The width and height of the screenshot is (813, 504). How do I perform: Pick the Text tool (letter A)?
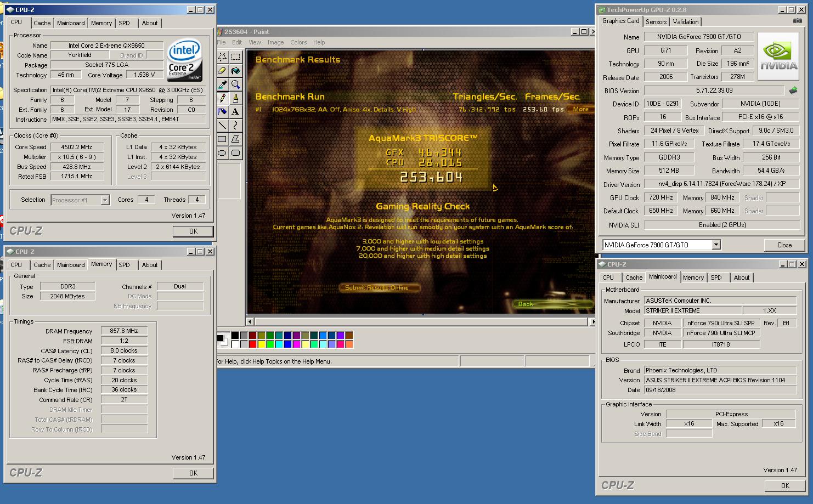pos(236,111)
